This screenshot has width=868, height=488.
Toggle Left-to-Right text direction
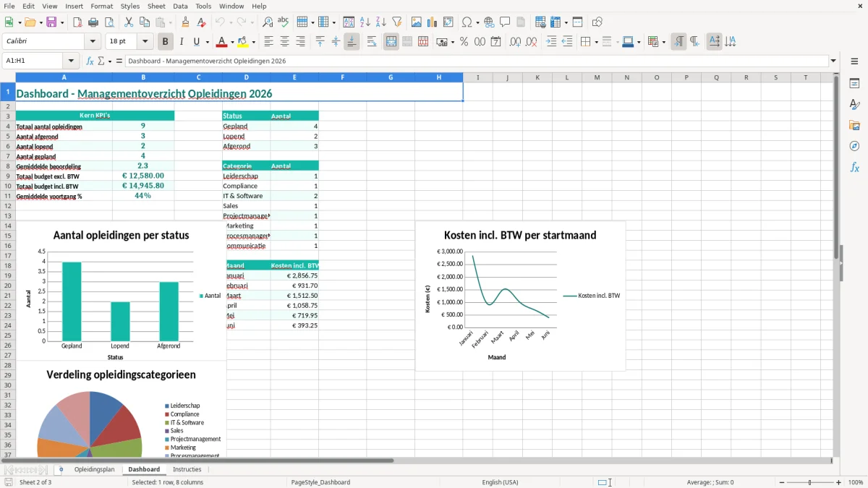click(678, 42)
